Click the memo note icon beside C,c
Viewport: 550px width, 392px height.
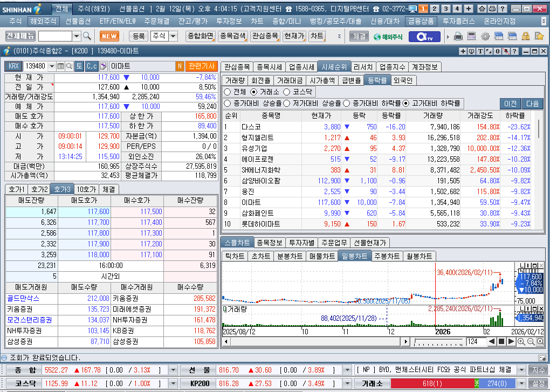(103, 66)
